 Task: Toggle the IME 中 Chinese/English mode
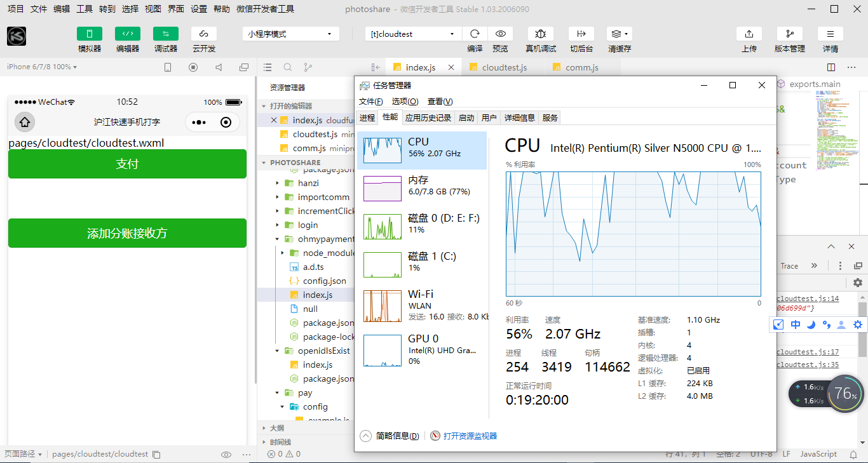coord(796,325)
